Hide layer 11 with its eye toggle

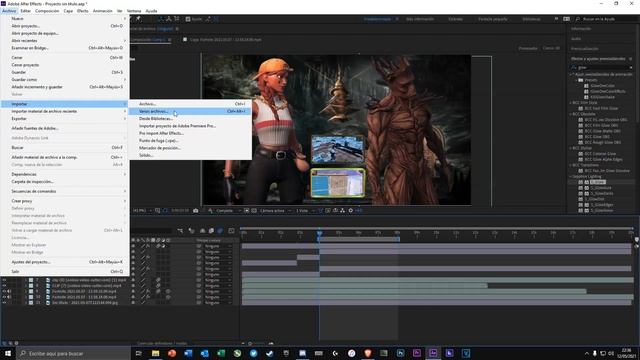click(x=4, y=303)
